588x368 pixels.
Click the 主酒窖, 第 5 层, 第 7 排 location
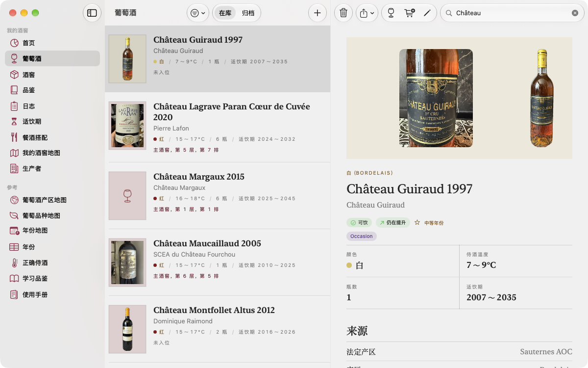click(x=186, y=150)
